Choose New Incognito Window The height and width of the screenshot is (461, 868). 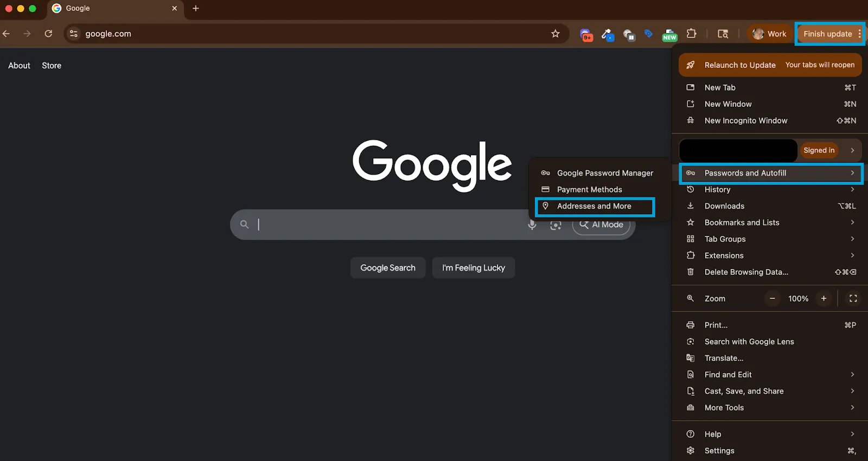[770, 120]
